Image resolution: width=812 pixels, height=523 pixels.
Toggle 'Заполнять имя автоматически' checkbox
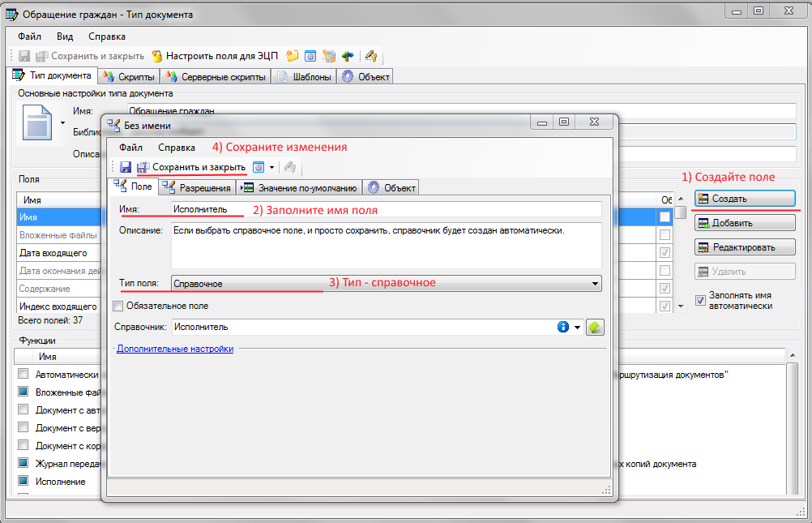(701, 300)
